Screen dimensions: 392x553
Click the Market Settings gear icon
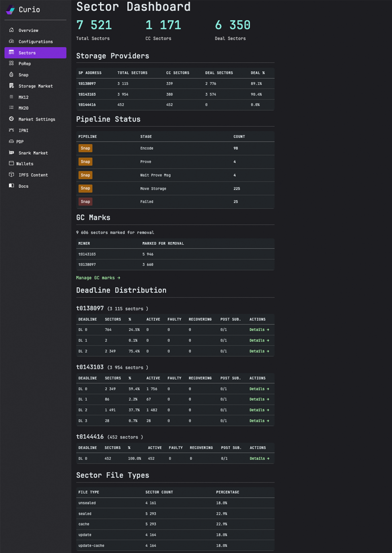tap(11, 119)
